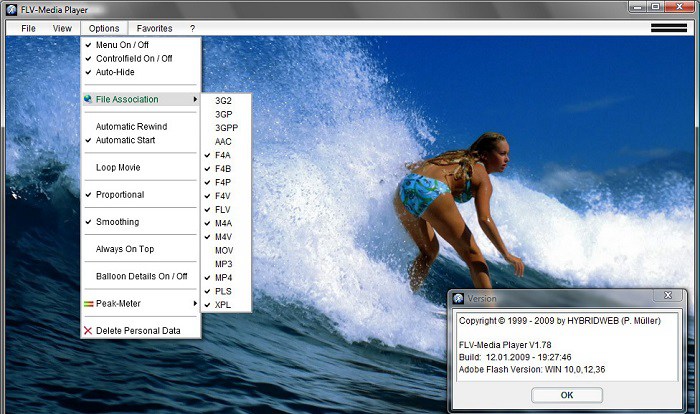Viewport: 700px width, 414px height.
Task: Toggle Smoothing off
Action: point(117,222)
